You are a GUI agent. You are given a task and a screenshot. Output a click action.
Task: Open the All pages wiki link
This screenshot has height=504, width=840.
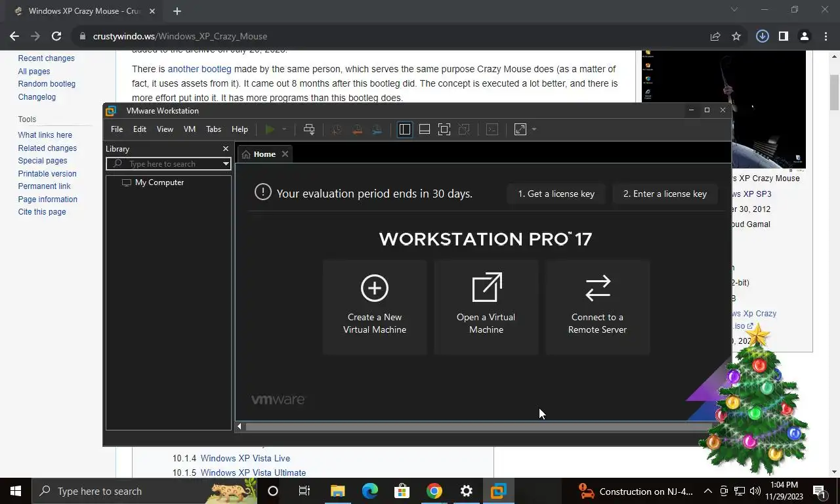(x=34, y=72)
